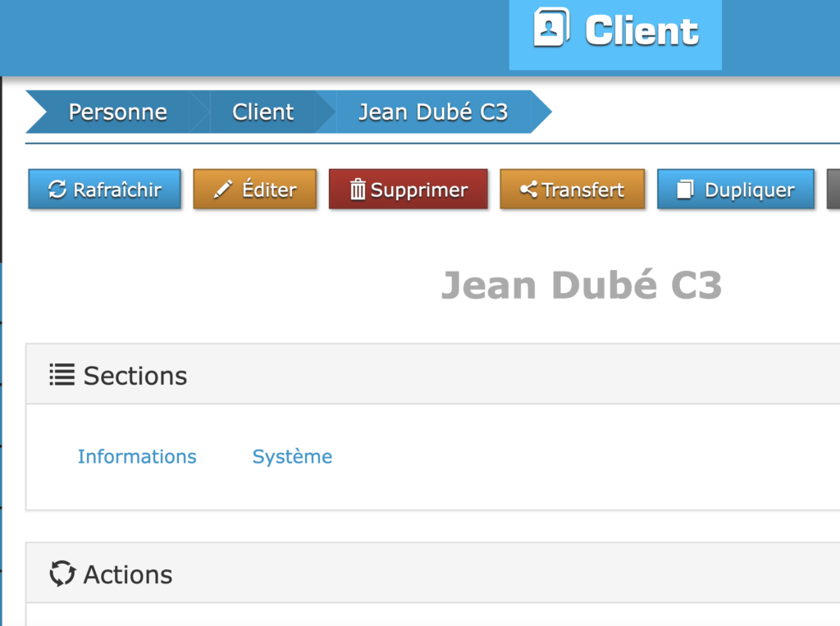
Task: Click the pencil icon on Éditer
Action: 223,190
